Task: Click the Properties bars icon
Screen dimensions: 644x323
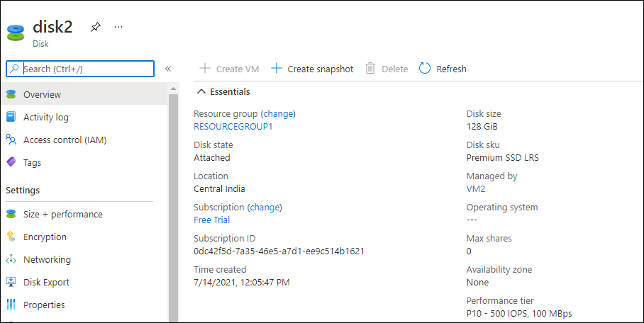Action: coord(11,305)
